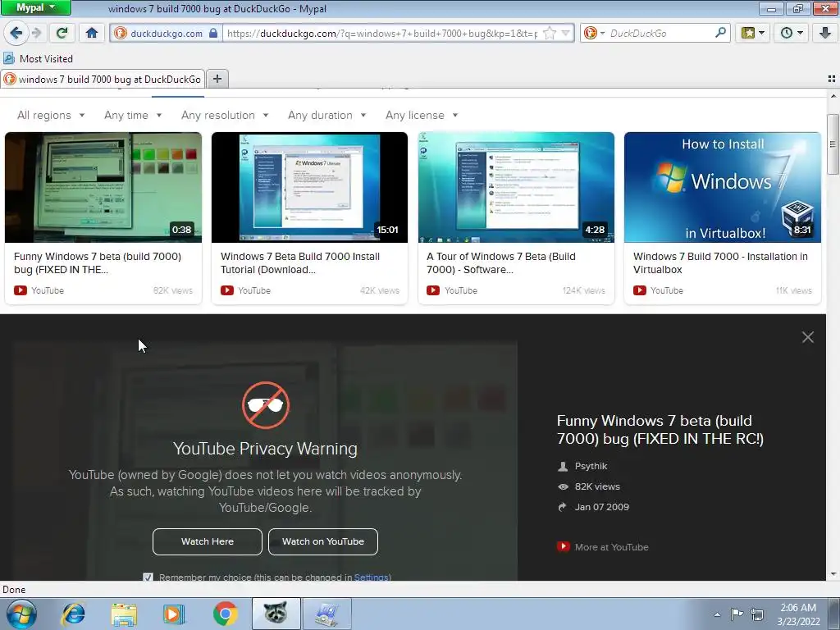This screenshot has height=630, width=840.
Task: Click the Installation in Virtualbox result title
Action: pyautogui.click(x=720, y=263)
